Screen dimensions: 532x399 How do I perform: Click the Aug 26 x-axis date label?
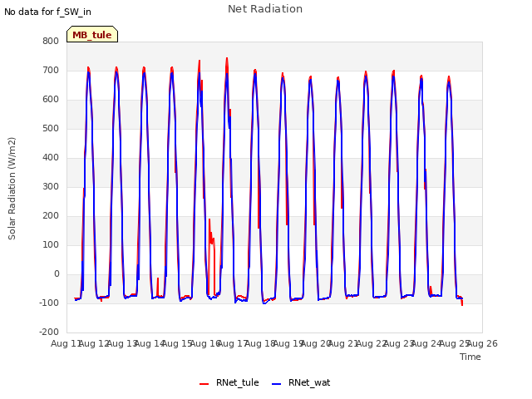click(482, 343)
